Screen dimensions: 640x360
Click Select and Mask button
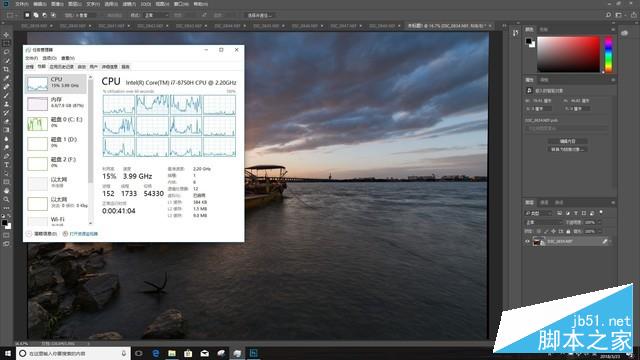(x=259, y=15)
